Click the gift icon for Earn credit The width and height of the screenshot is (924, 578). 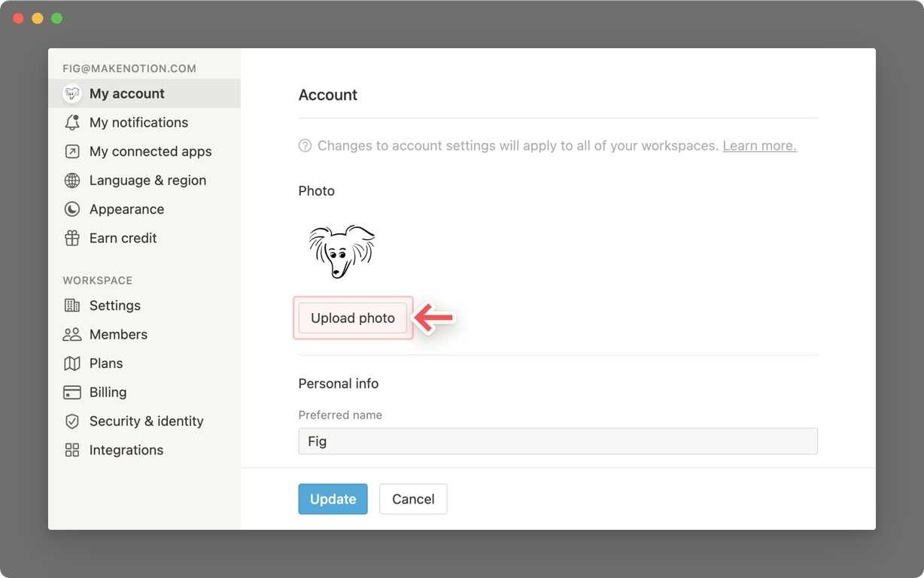[72, 239]
